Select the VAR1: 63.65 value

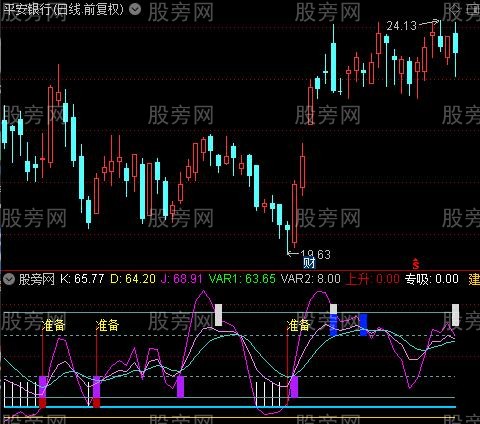[x=242, y=279]
